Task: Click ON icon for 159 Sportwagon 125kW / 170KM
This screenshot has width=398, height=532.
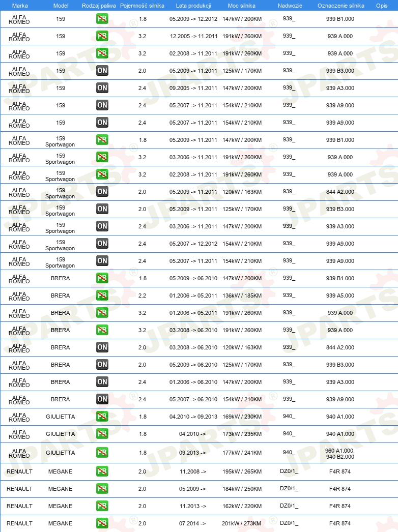Action: pyautogui.click(x=102, y=209)
